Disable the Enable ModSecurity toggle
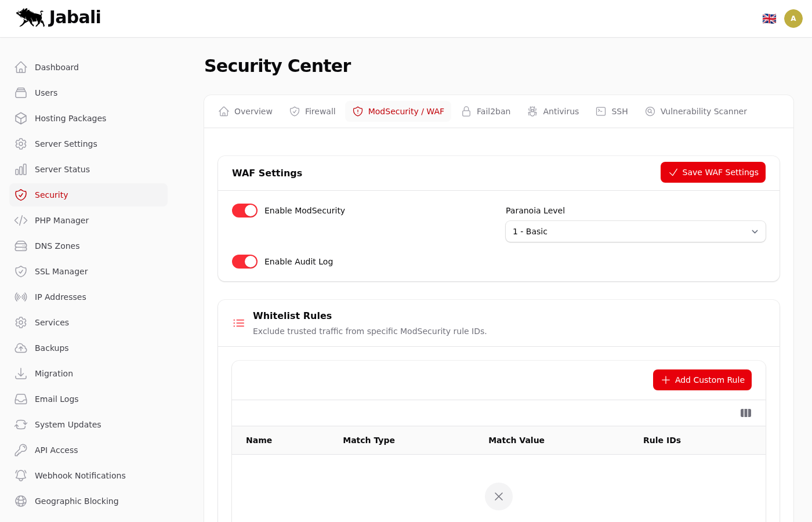The image size is (812, 522). pos(245,211)
